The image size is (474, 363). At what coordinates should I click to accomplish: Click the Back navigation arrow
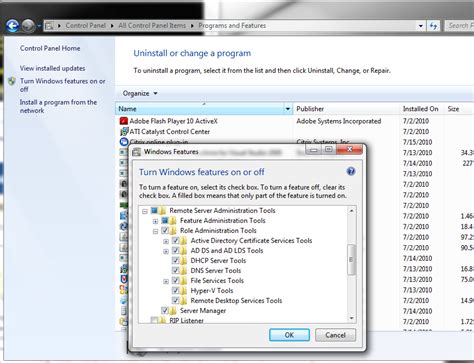pos(13,26)
